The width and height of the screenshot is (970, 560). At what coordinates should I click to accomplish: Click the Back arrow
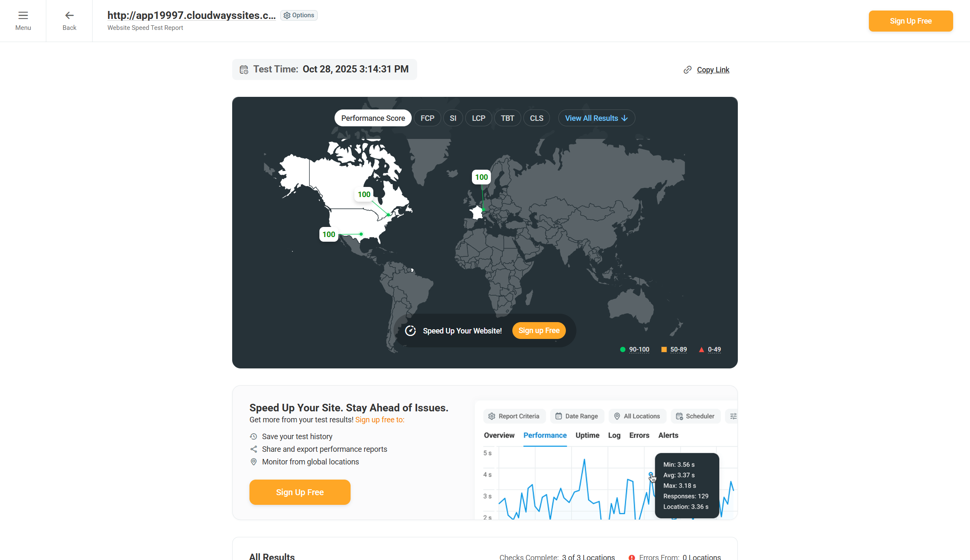coord(69,15)
